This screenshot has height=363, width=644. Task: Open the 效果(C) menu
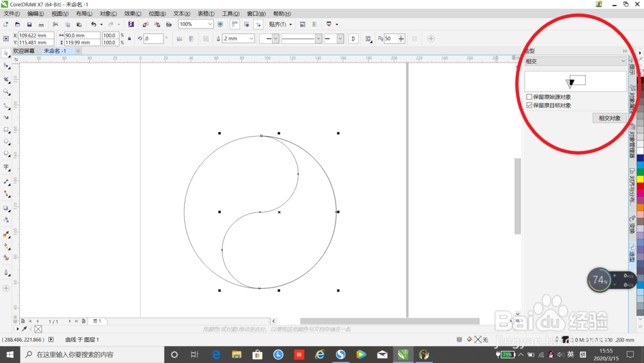point(133,14)
